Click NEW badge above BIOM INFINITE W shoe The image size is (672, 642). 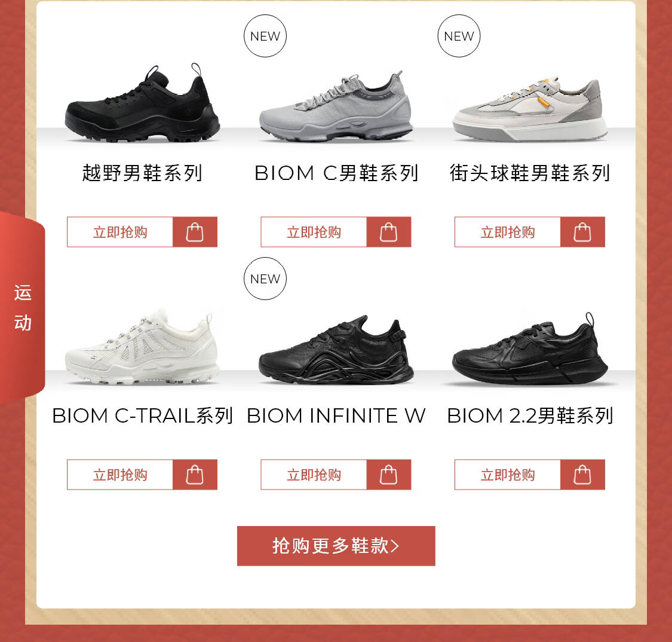[265, 279]
